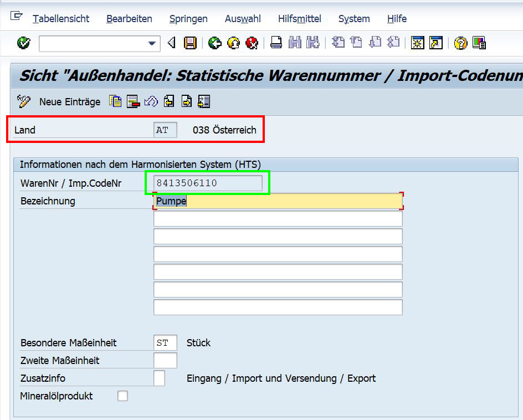Click the green Back arrow icon

pyautogui.click(x=215, y=43)
